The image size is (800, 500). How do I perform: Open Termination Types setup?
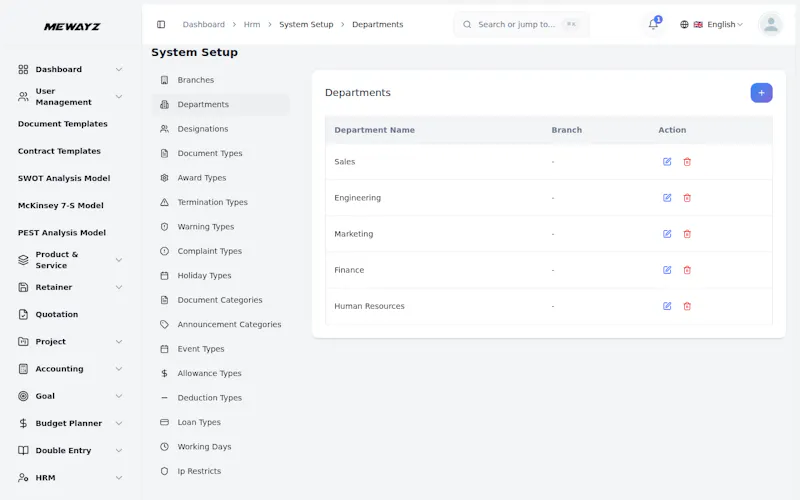coord(221,203)
